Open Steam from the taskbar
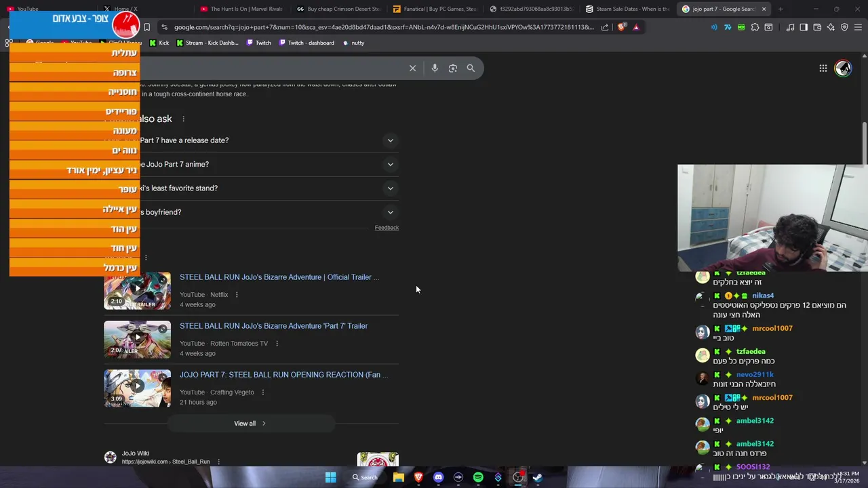868x488 pixels. coord(538,477)
